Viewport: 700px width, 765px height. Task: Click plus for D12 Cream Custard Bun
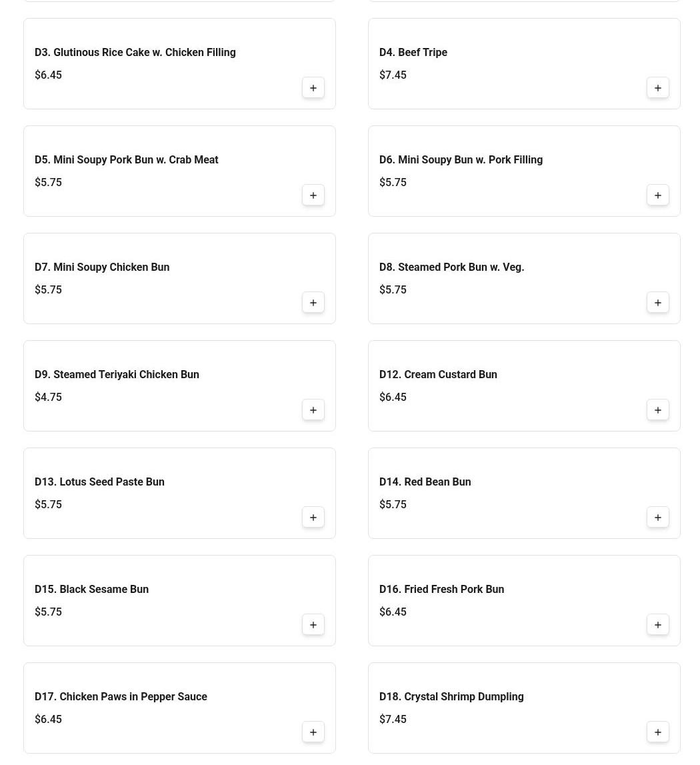pyautogui.click(x=657, y=410)
